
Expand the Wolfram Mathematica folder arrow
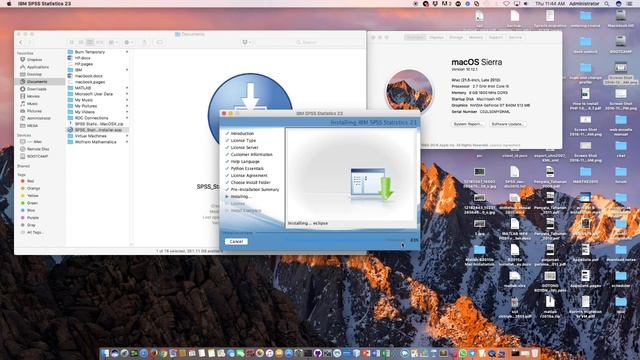[127, 142]
